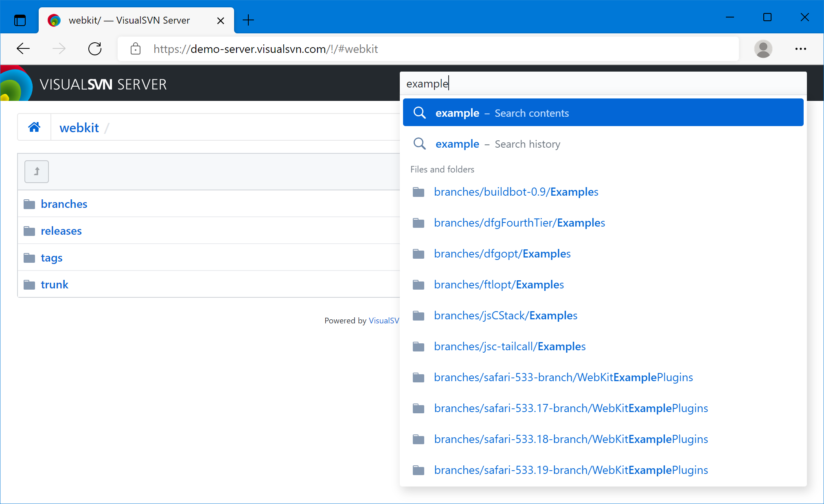The image size is (824, 504).
Task: Close the webkit VisualSVN Server tab
Action: (x=220, y=20)
